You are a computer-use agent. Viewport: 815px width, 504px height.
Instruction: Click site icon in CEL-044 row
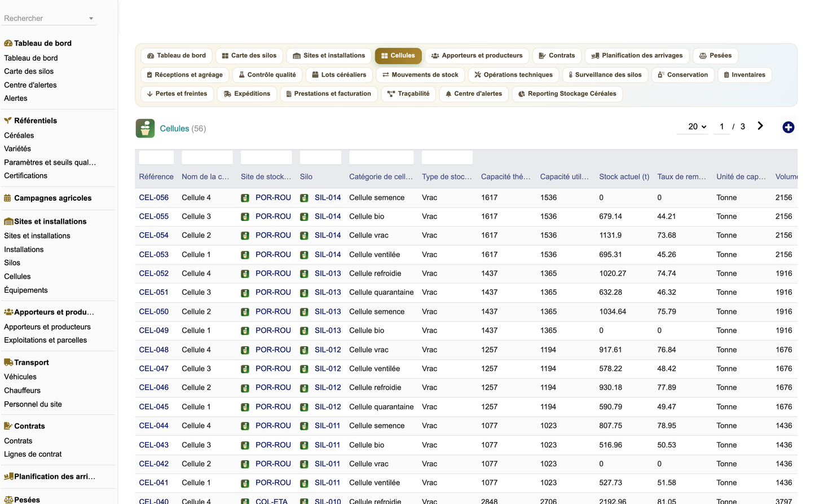coord(245,426)
